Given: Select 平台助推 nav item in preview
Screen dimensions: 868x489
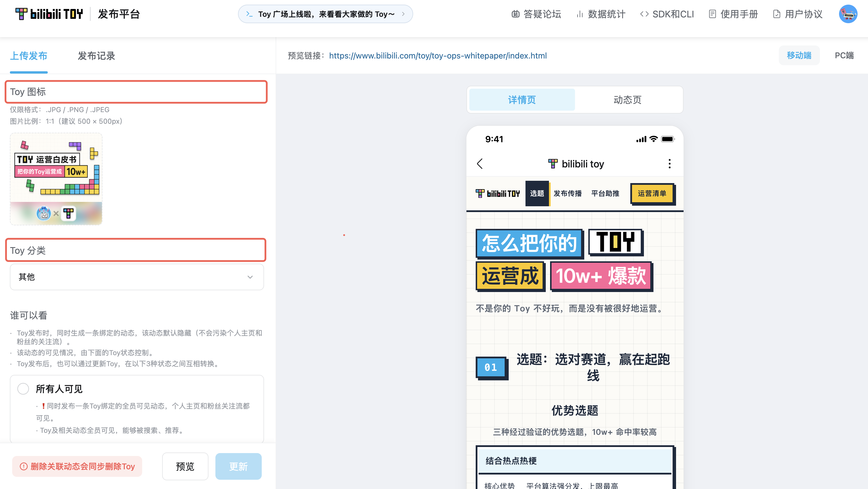Looking at the screenshot, I should tap(605, 193).
